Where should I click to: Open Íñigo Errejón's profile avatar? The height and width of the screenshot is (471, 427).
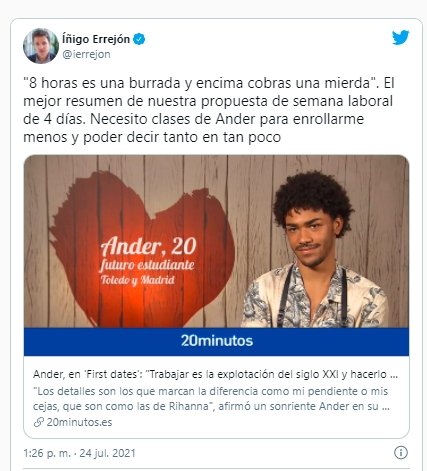(41, 46)
